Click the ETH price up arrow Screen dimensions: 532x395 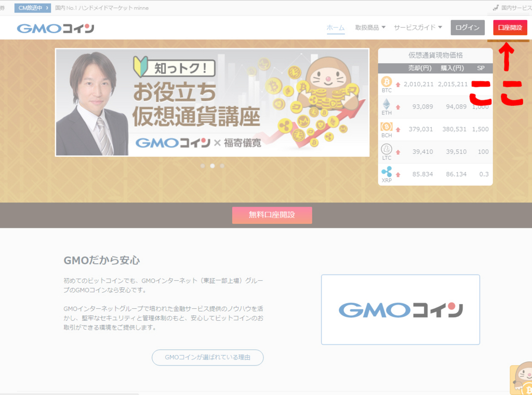pyautogui.click(x=398, y=107)
